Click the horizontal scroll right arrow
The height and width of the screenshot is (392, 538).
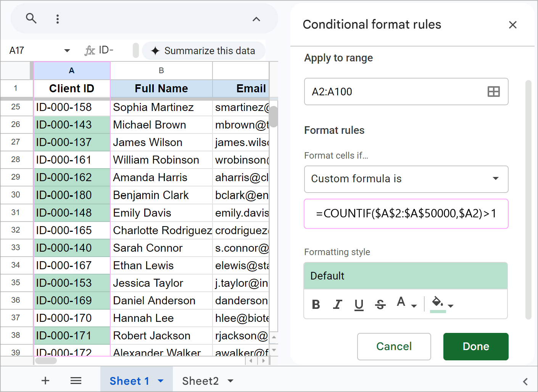(x=263, y=360)
